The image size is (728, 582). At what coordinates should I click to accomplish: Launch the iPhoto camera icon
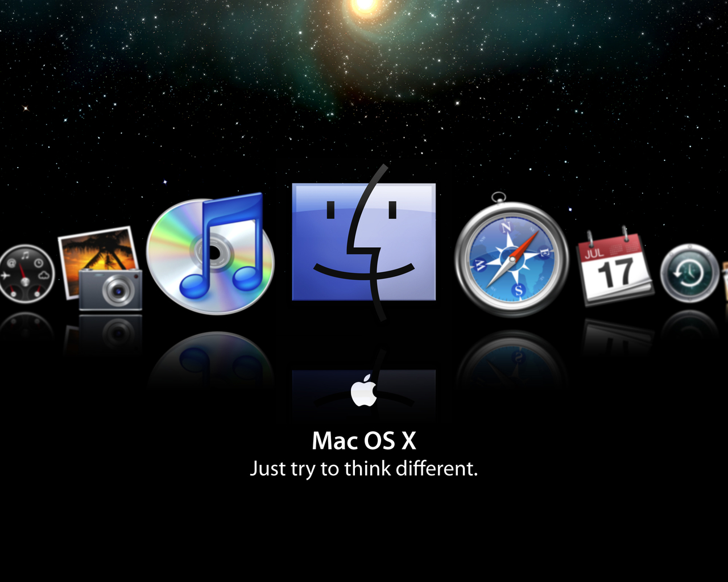click(x=100, y=268)
